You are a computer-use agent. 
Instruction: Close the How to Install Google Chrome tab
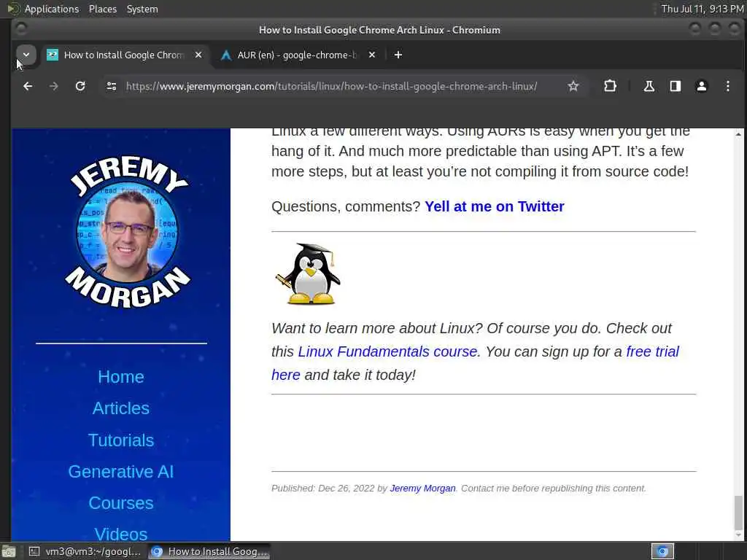198,55
